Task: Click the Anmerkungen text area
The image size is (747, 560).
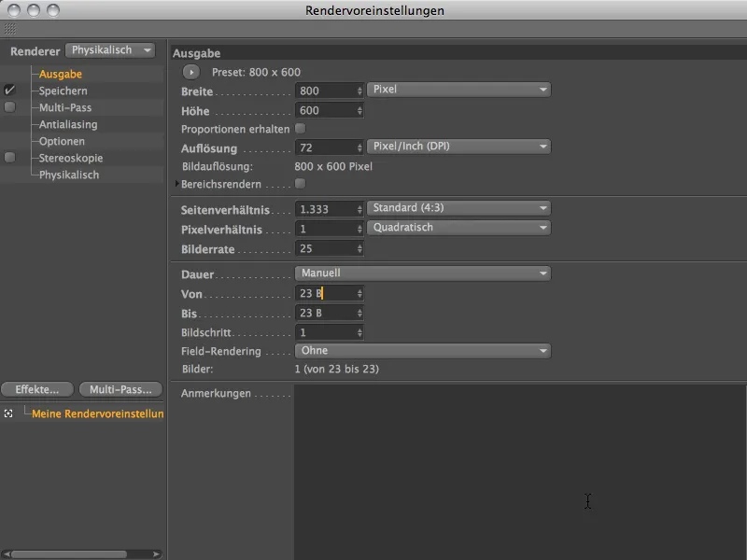Action: pyautogui.click(x=520, y=472)
